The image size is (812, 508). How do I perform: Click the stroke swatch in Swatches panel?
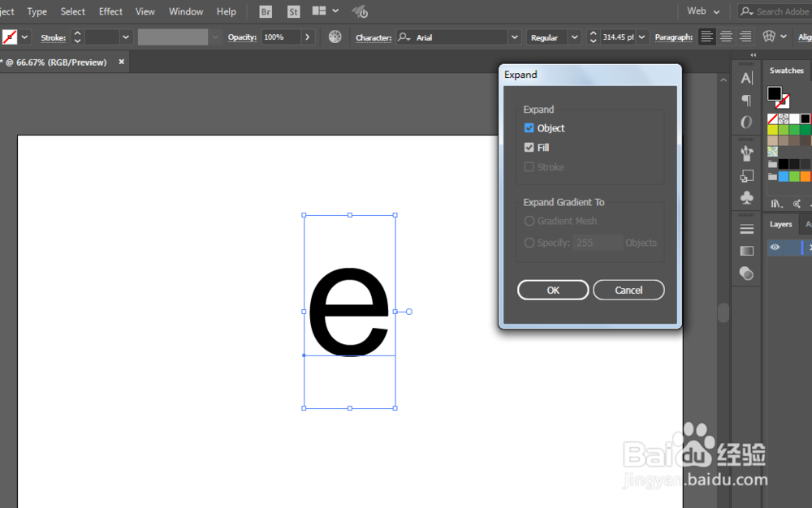pos(783,101)
